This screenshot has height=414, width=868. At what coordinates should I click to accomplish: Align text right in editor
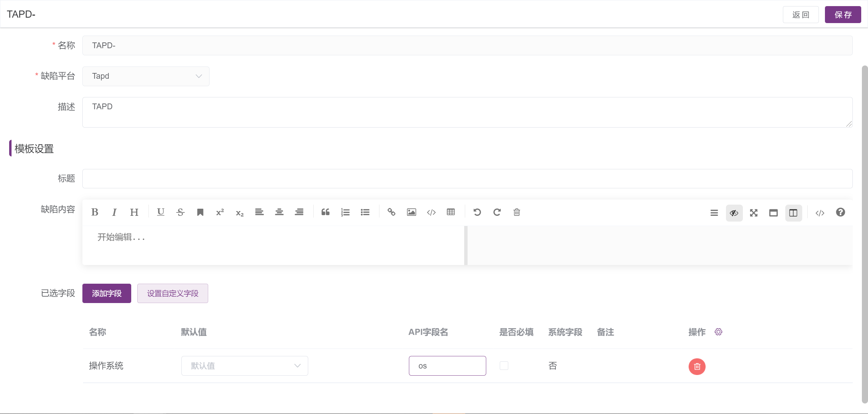299,212
